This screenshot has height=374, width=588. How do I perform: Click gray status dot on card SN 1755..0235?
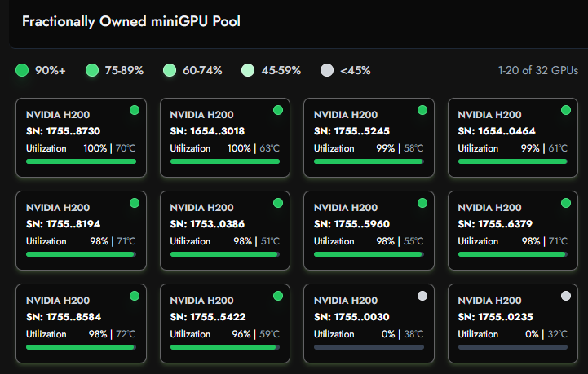566,296
